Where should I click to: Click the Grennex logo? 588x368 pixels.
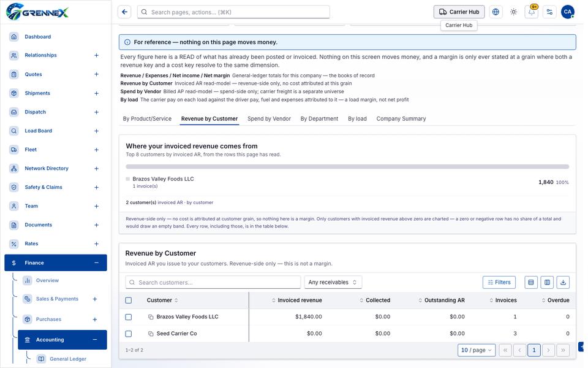tap(37, 11)
